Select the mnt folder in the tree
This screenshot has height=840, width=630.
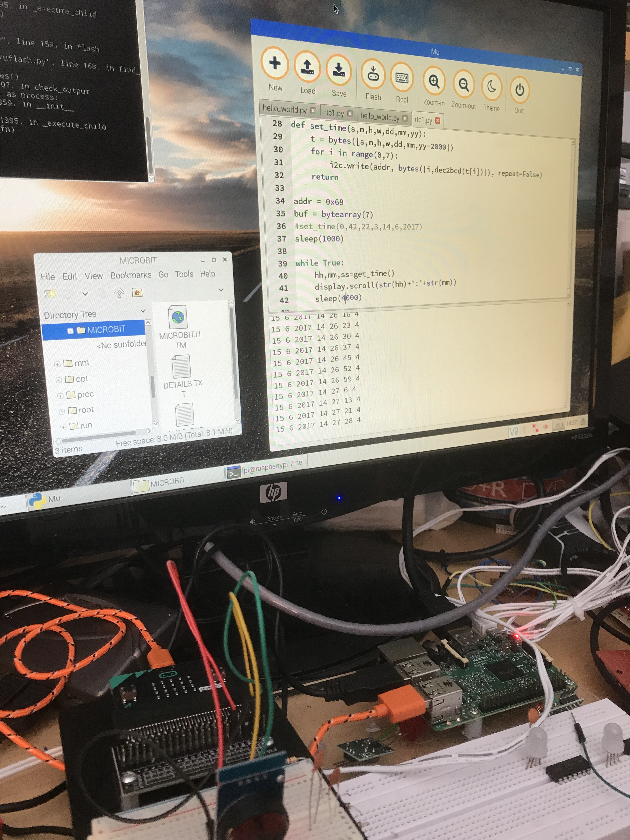77,363
